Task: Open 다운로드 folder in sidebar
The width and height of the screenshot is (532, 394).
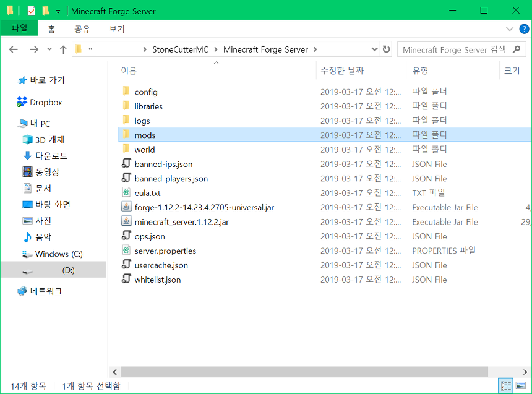Action: click(45, 156)
